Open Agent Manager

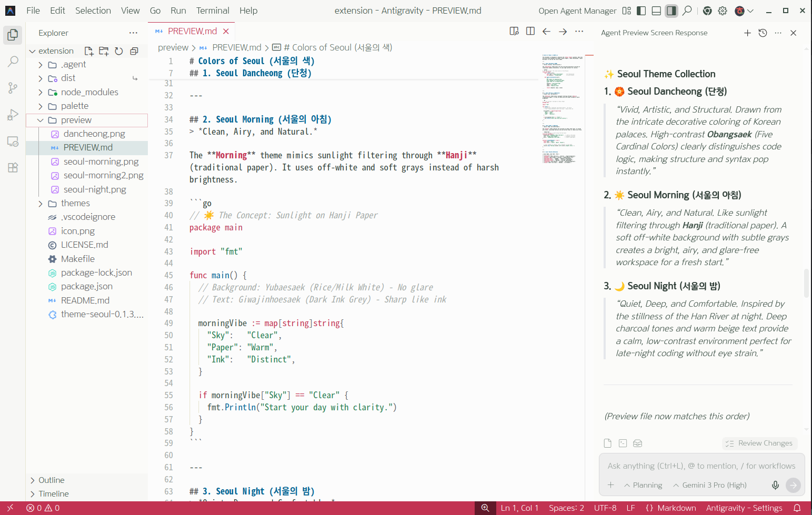pos(577,11)
